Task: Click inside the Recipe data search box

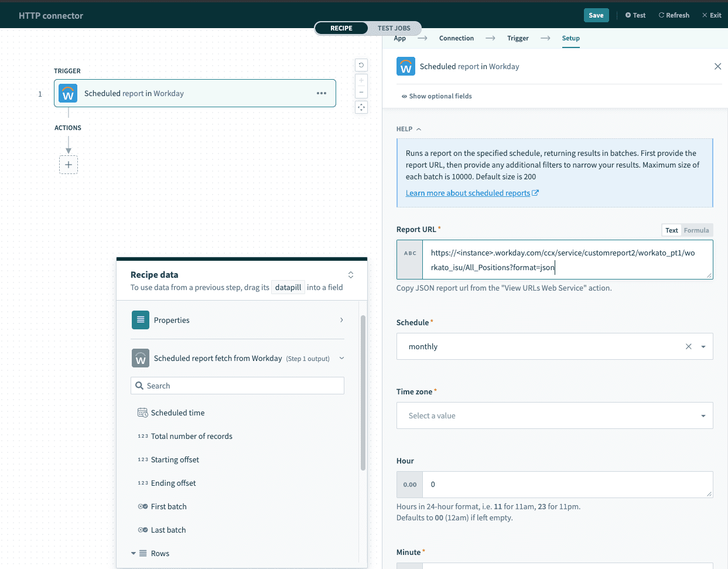Action: [x=237, y=385]
